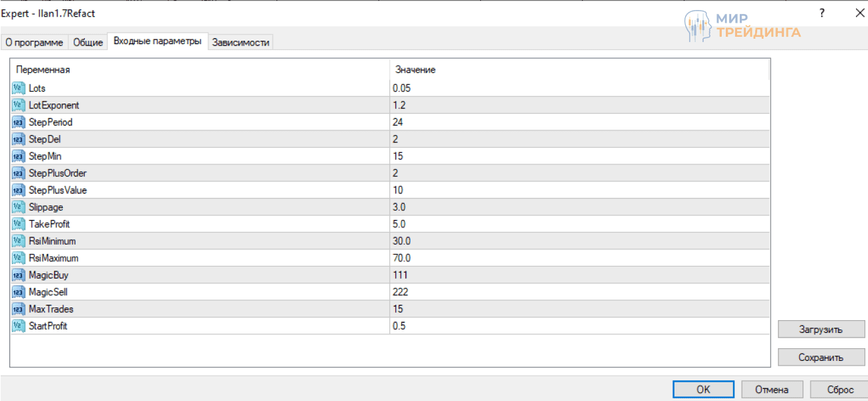The image size is (868, 401).
Task: Click the MagicBuy integer icon
Action: [18, 275]
